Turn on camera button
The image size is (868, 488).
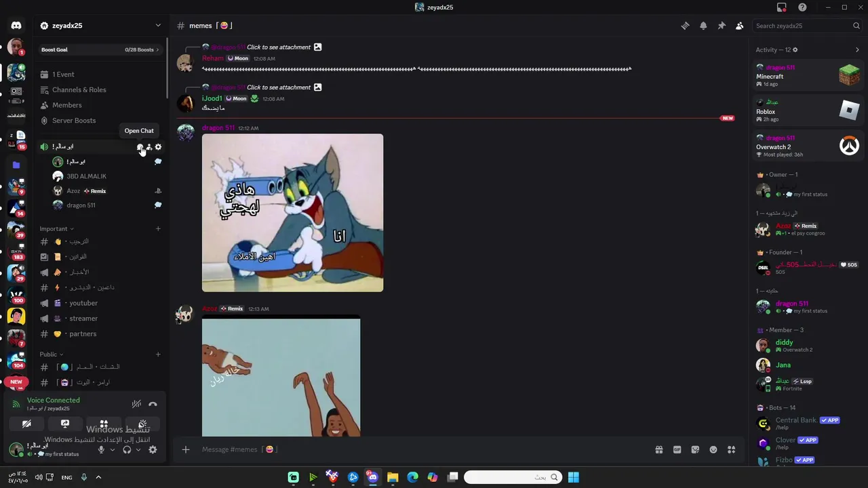click(x=26, y=424)
